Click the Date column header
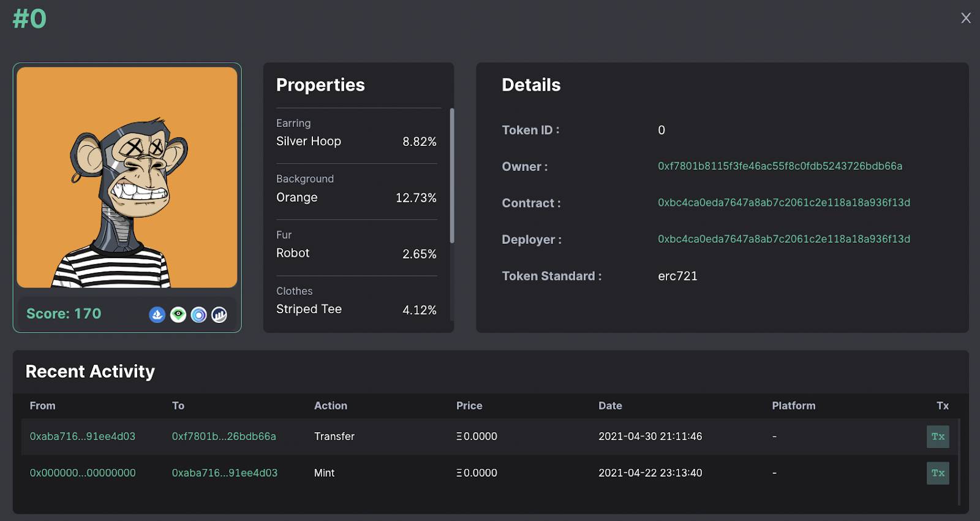 click(610, 406)
